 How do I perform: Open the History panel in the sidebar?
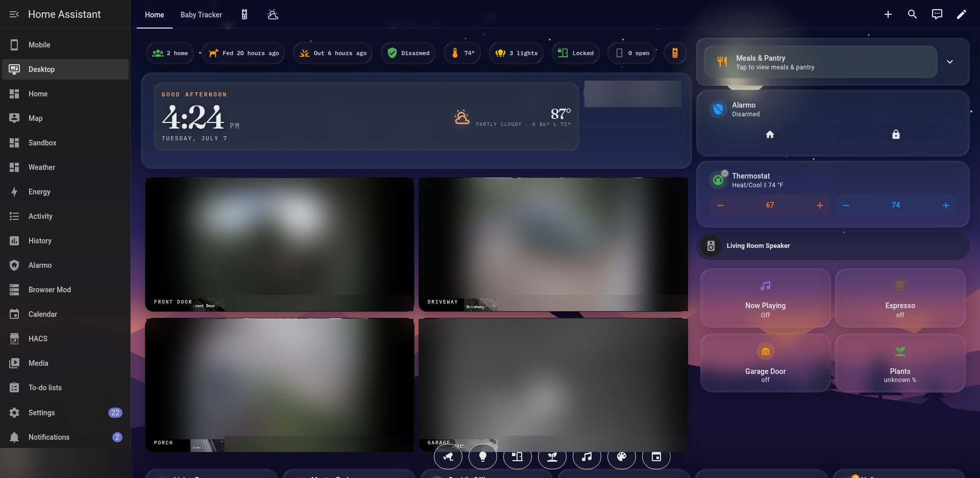(65, 241)
